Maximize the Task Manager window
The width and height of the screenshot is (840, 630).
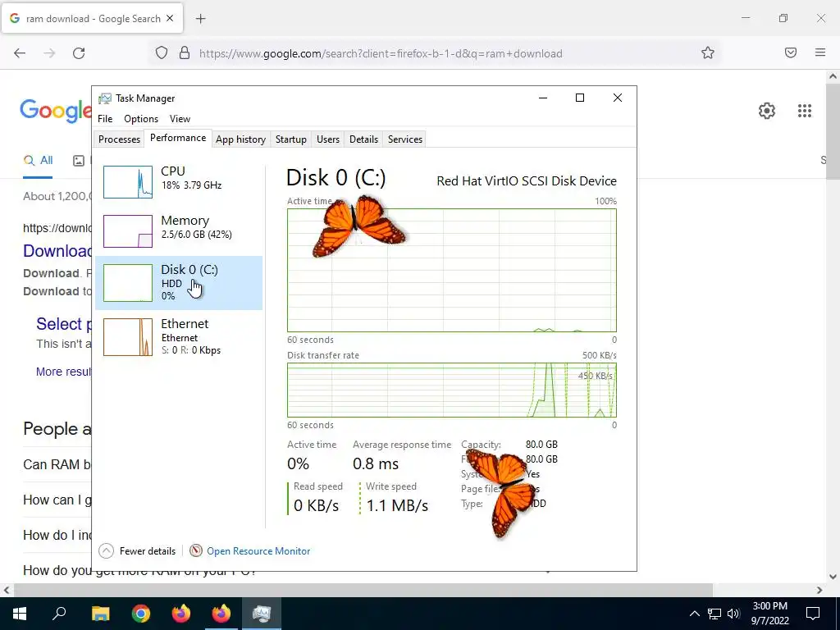pos(580,98)
